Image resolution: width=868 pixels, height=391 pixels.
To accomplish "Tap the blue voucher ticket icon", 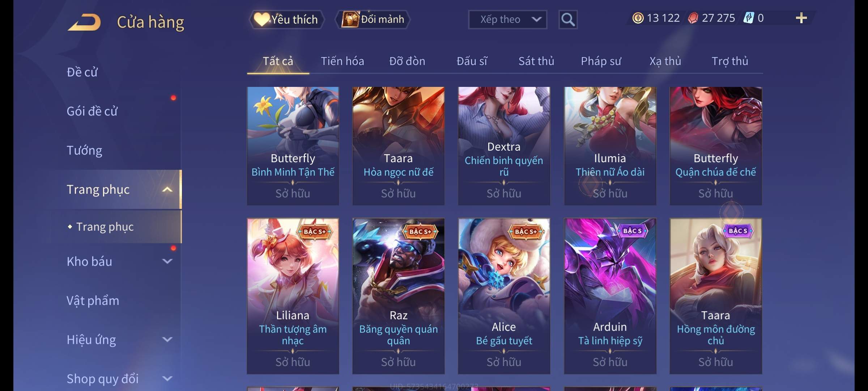I will click(x=748, y=18).
